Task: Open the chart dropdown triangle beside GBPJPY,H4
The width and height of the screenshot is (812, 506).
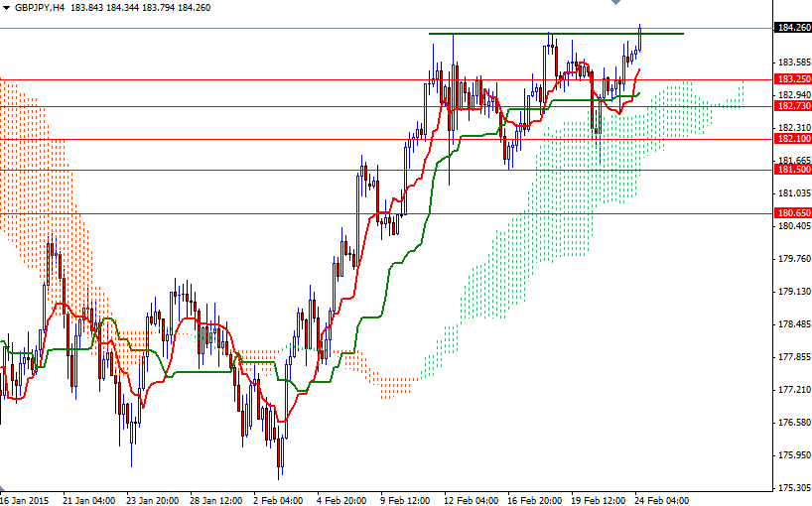Action: pyautogui.click(x=6, y=8)
